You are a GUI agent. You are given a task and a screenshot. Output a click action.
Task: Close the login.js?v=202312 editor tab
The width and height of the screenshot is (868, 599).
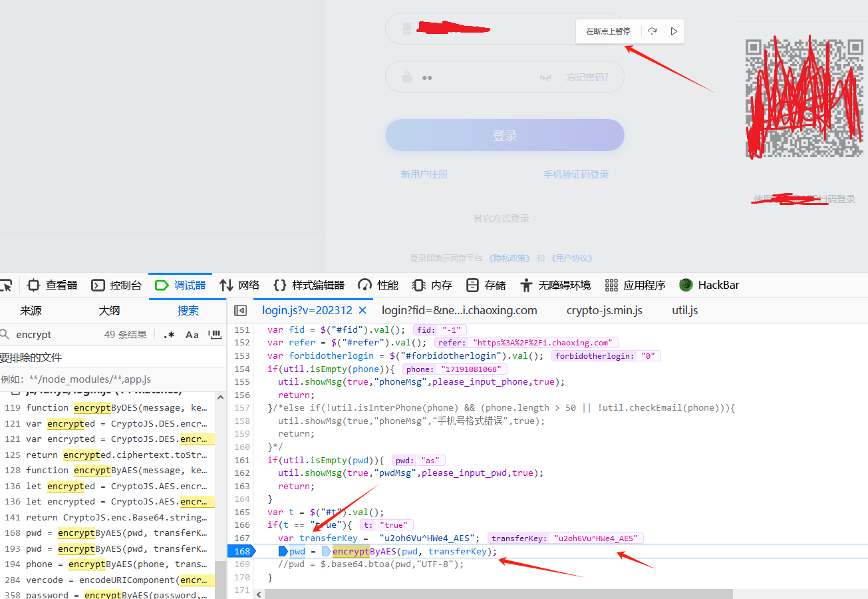point(362,310)
